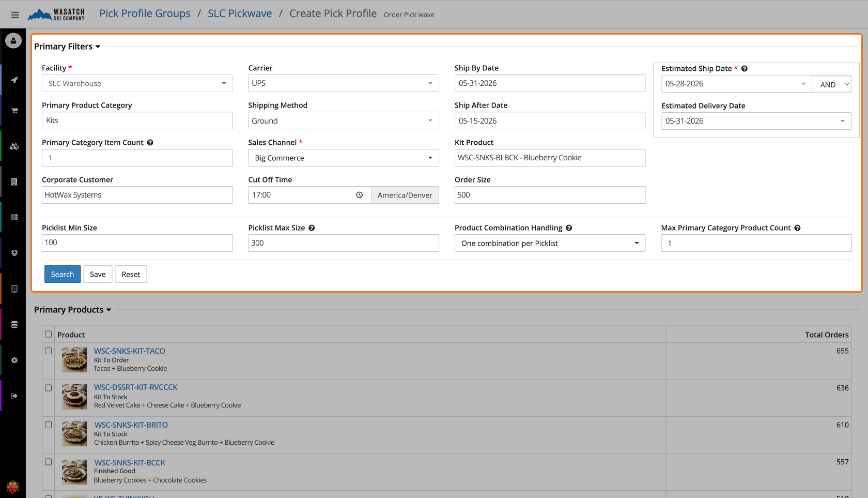Focus the Ship By Date field

click(550, 83)
